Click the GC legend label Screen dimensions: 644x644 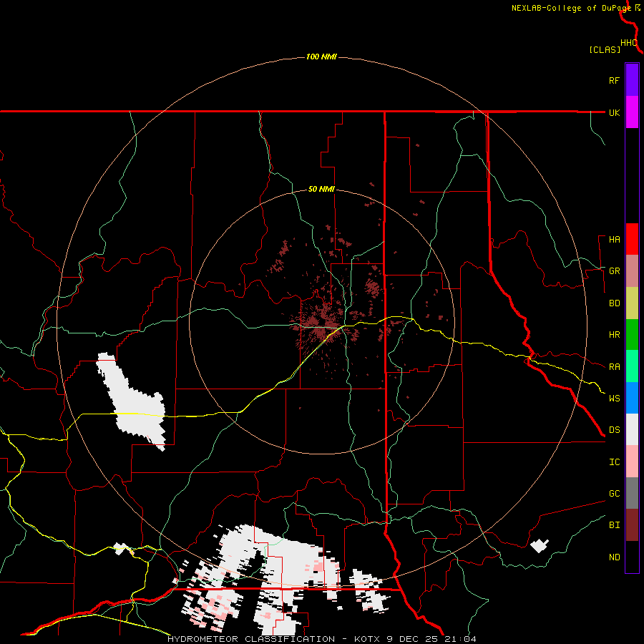coord(614,493)
